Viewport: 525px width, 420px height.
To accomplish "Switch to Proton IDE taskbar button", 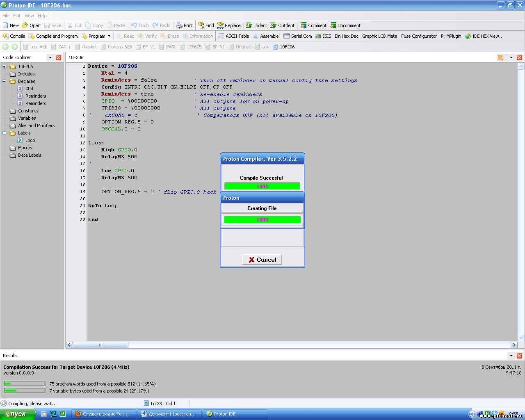I will [235, 414].
